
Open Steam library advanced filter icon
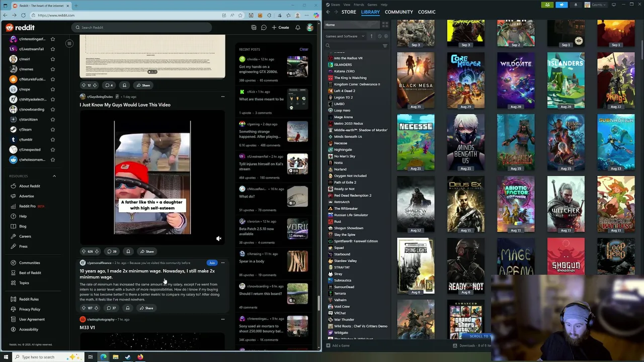pos(385,46)
